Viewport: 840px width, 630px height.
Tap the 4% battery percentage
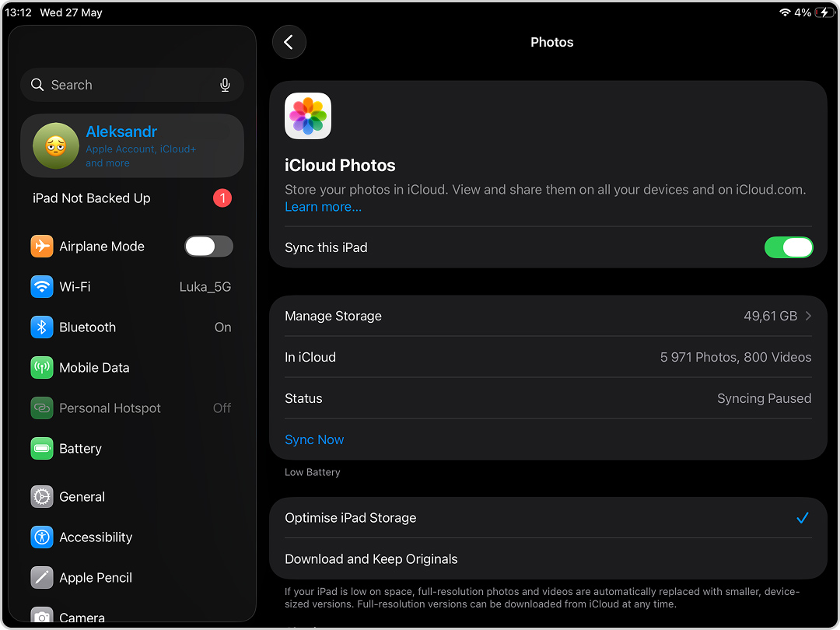[803, 12]
